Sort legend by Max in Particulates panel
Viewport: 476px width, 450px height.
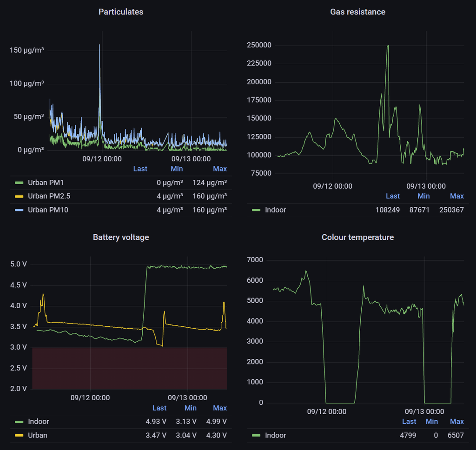point(220,169)
